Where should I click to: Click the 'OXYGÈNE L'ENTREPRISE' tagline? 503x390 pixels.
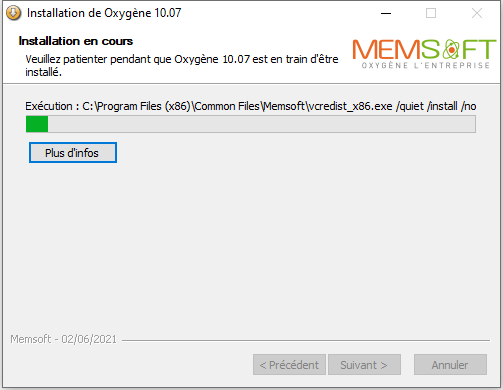[x=426, y=65]
